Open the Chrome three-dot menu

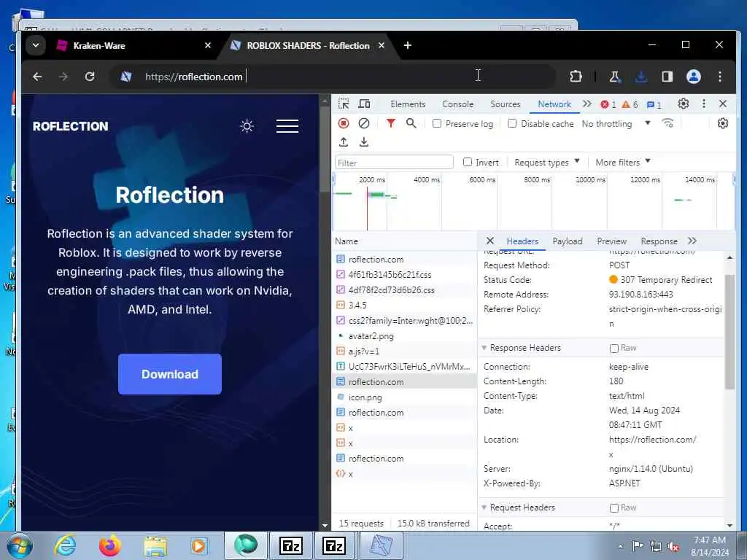coord(720,76)
